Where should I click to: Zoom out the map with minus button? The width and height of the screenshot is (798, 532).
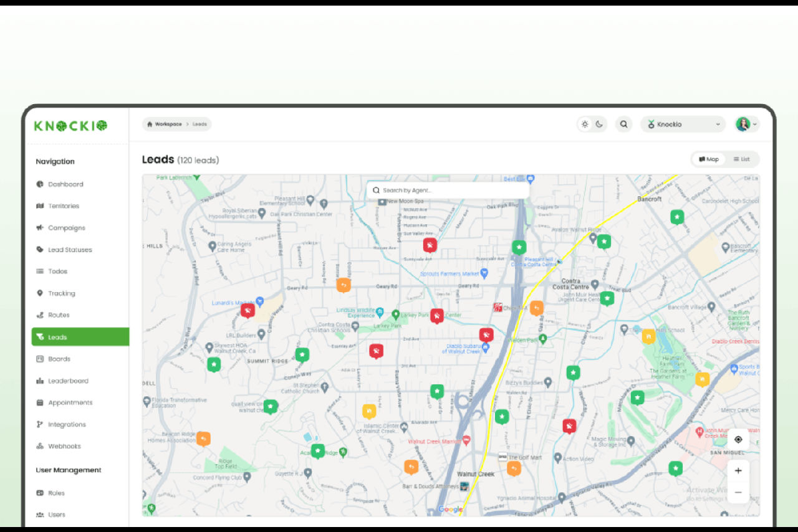click(x=738, y=492)
